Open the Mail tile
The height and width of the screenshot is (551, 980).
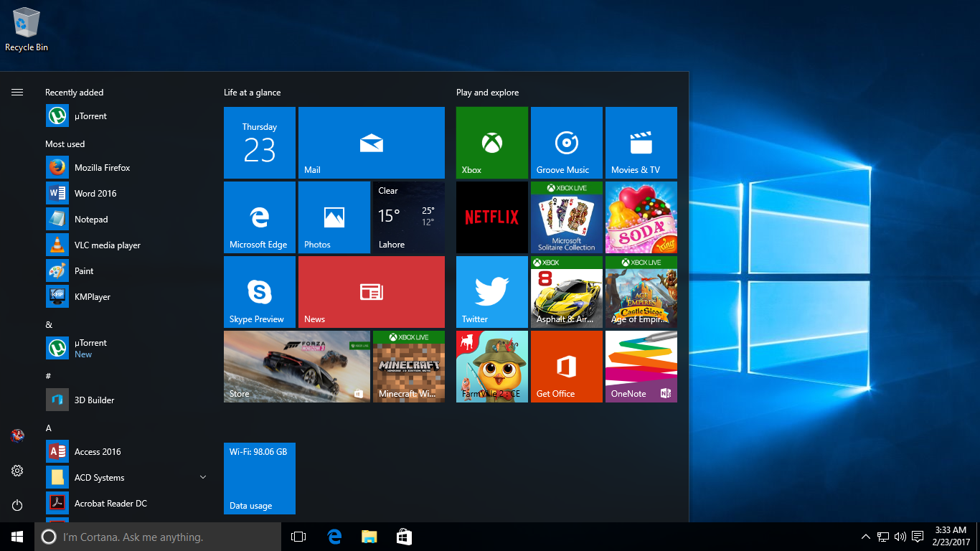point(372,143)
